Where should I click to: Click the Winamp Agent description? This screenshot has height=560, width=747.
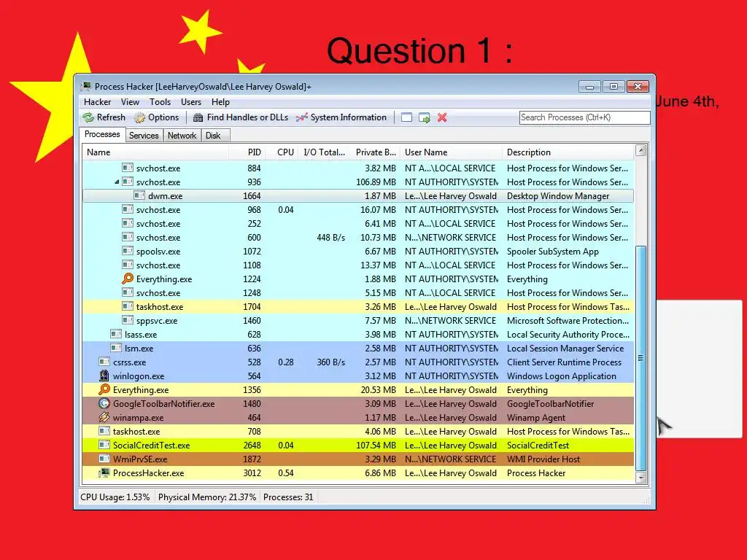click(536, 418)
